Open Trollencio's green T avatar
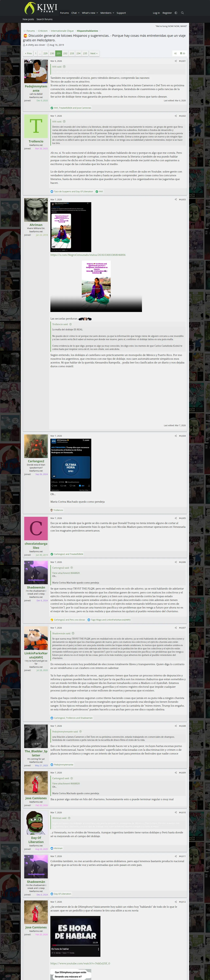This screenshot has width=210, height=980. pyautogui.click(x=36, y=126)
